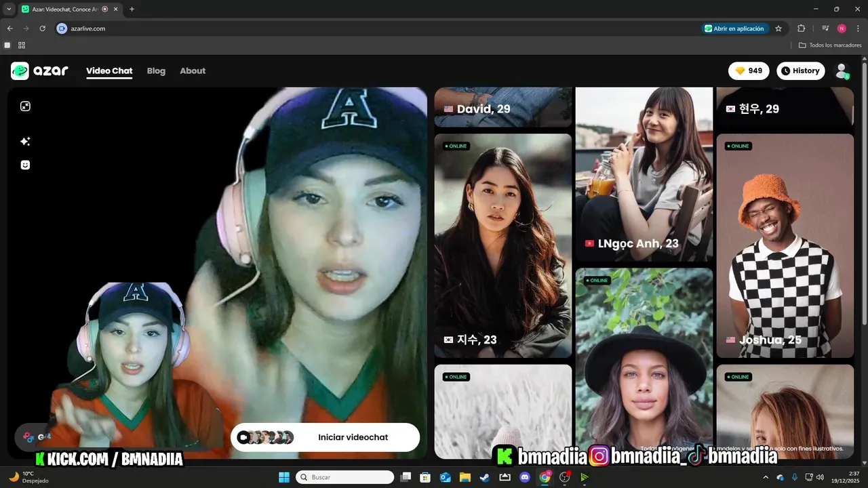868x488 pixels.
Task: Open the smiley face filter icon
Action: pyautogui.click(x=25, y=165)
